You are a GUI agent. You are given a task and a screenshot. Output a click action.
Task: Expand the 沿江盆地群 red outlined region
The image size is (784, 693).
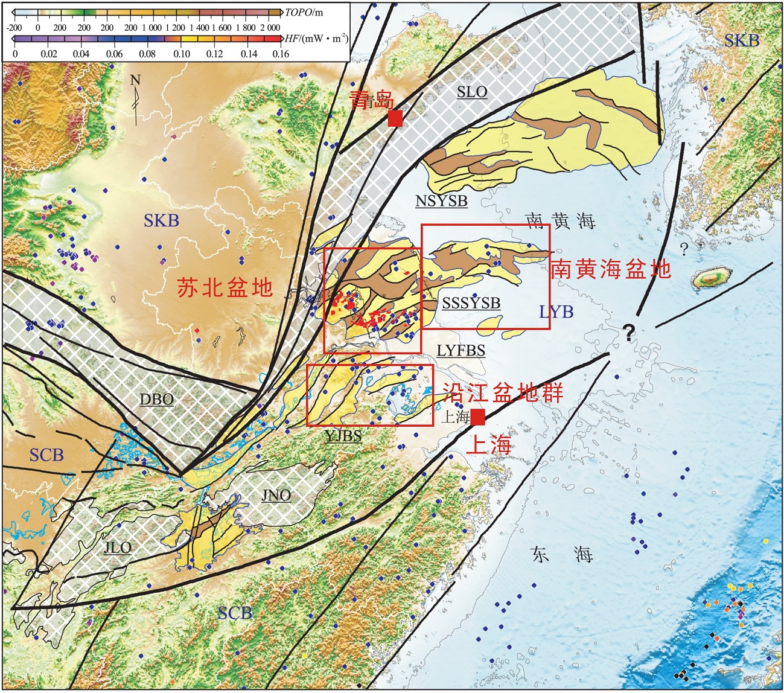tap(371, 397)
